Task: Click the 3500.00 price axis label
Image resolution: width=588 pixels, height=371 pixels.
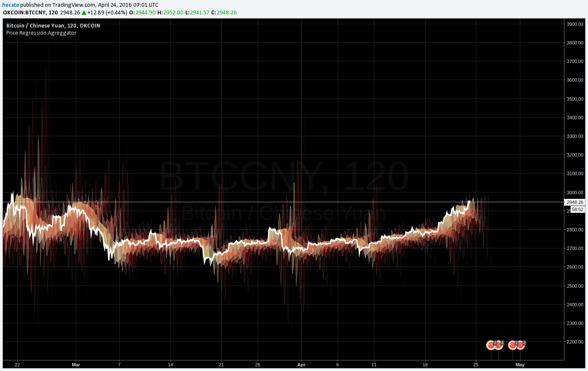Action: click(x=575, y=99)
